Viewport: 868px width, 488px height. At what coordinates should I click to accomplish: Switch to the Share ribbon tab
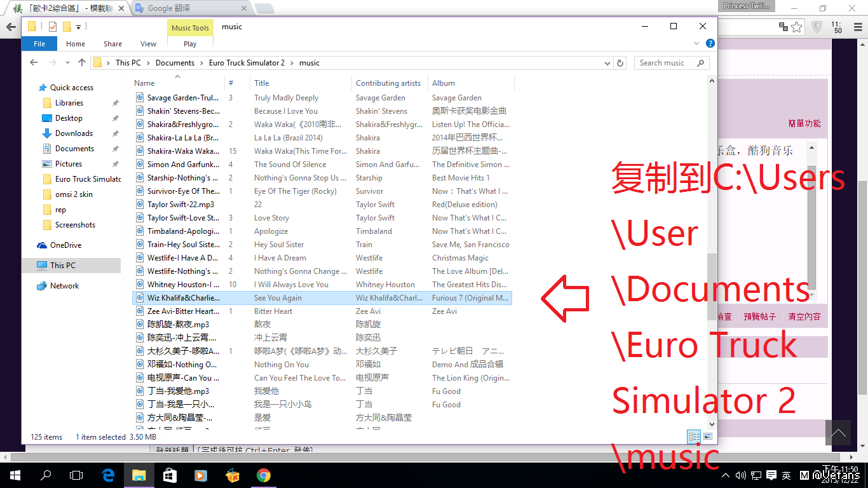(112, 44)
